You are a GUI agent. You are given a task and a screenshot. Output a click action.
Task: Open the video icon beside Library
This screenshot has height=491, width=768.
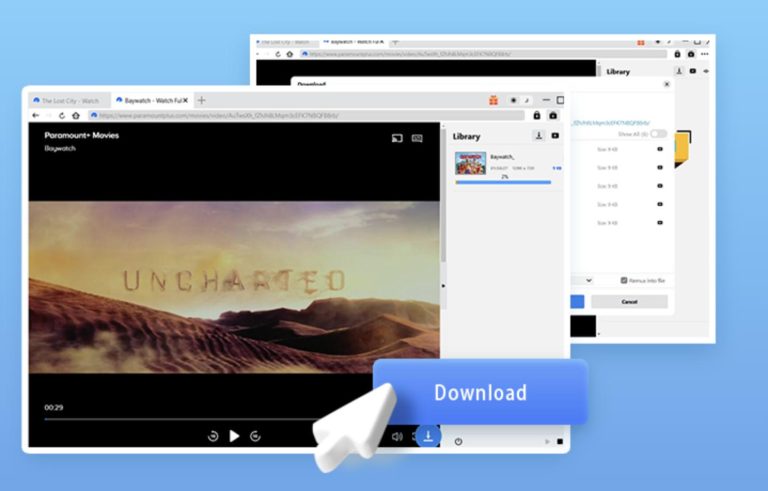[555, 136]
